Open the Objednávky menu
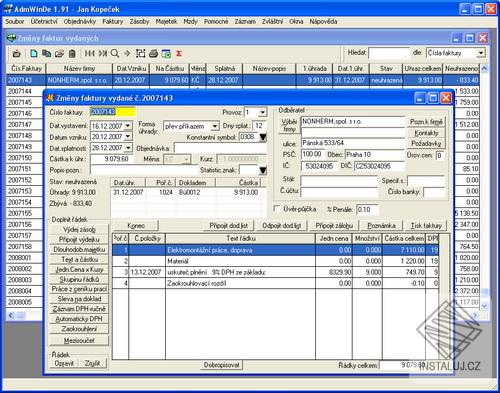Screen dimensions: 500x393 [x=80, y=22]
